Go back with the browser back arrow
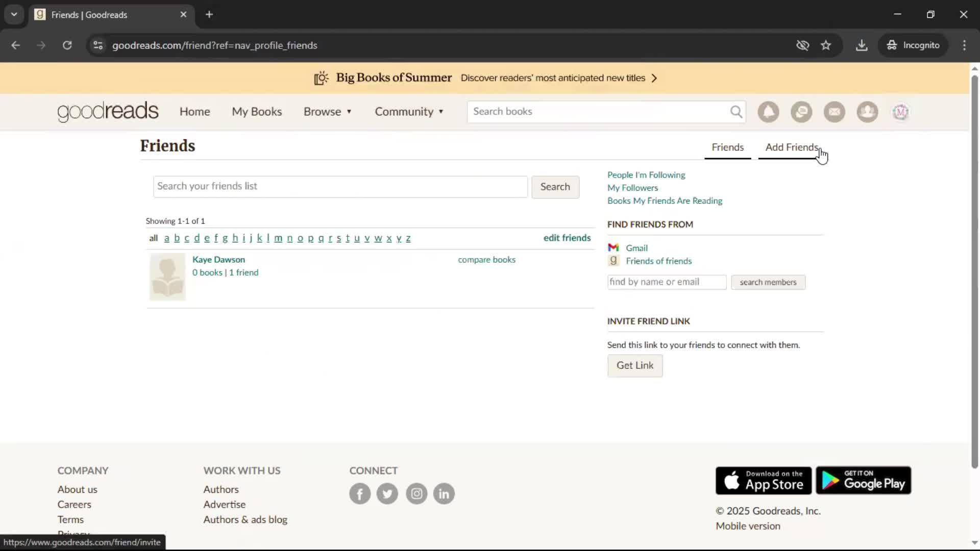Image resolution: width=980 pixels, height=551 pixels. [x=16, y=45]
